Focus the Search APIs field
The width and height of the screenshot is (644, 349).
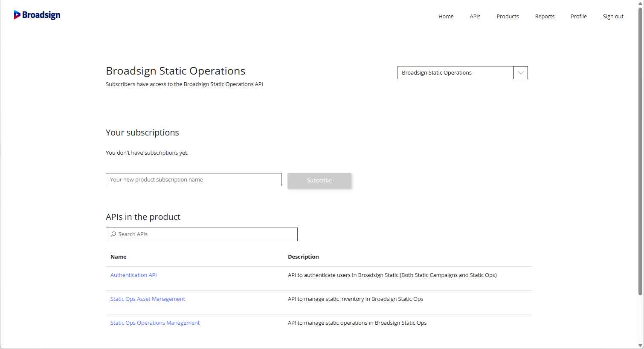(x=202, y=234)
